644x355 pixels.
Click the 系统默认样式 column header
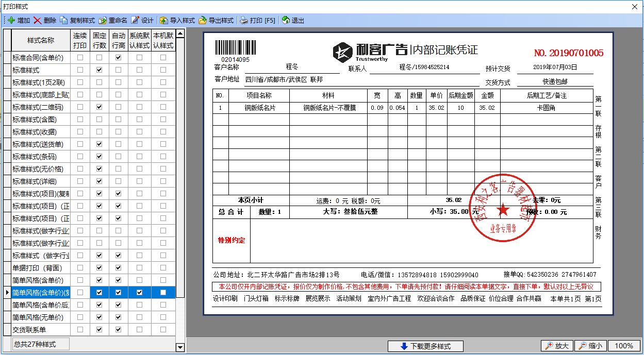coord(139,40)
